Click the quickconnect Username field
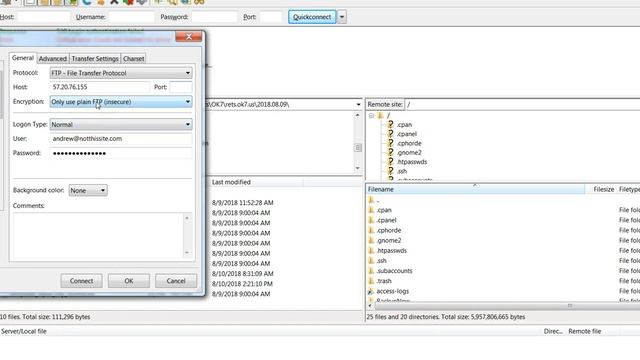This screenshot has width=640, height=360. pyautogui.click(x=131, y=17)
